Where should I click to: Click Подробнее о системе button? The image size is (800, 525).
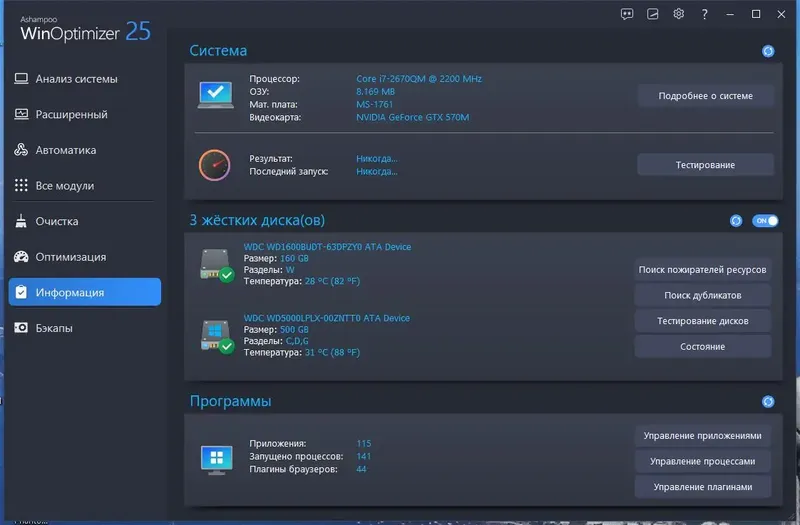[x=705, y=96]
